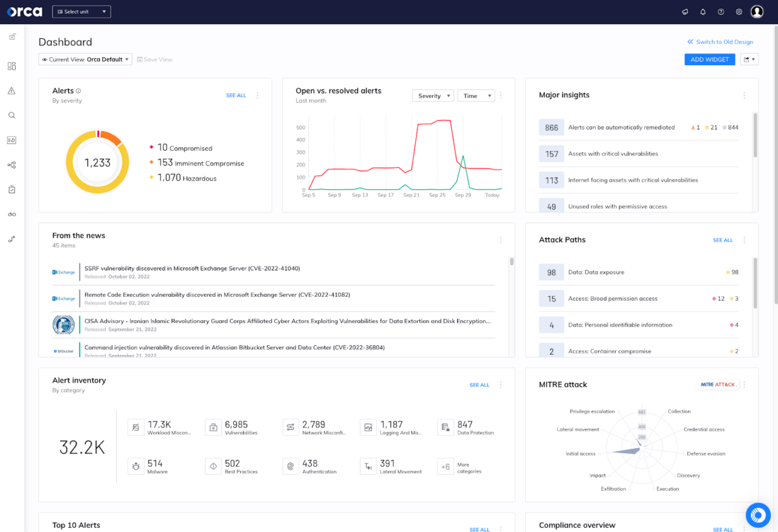Click the magnifying glass search sidebar icon
This screenshot has width=778, height=532.
pyautogui.click(x=12, y=116)
